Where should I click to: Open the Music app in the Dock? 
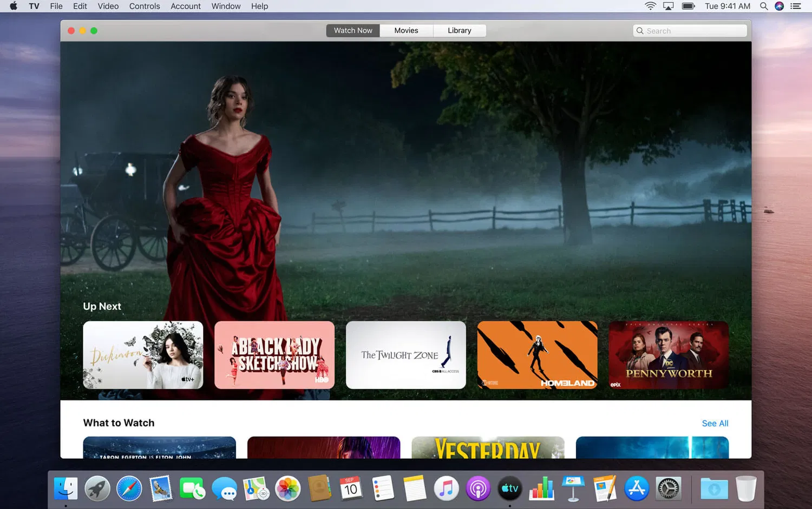446,489
